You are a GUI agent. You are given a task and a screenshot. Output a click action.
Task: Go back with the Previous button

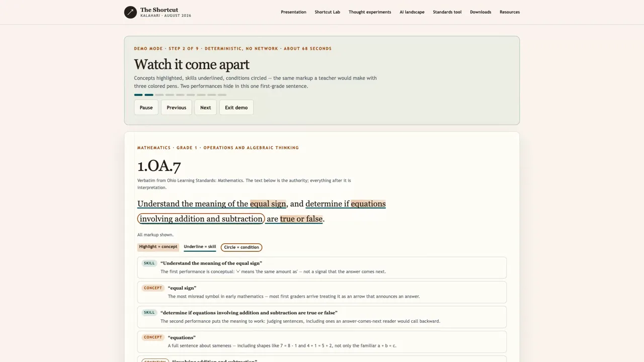[x=176, y=107]
